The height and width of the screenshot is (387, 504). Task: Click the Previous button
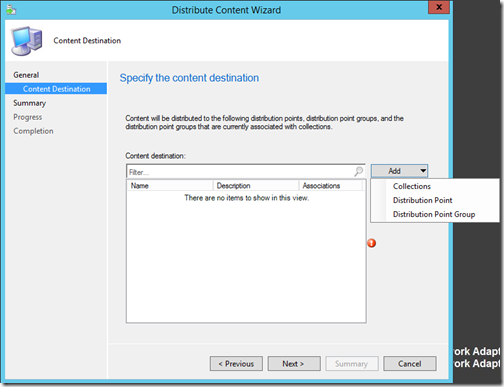coord(236,364)
